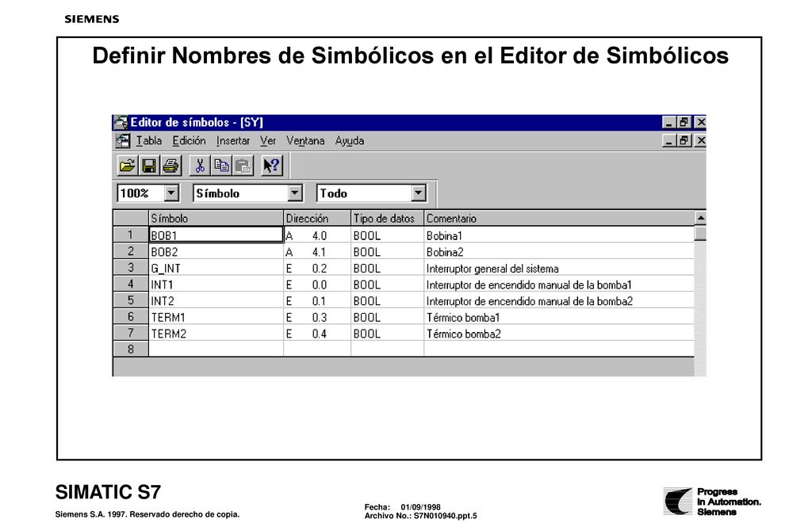This screenshot has width=812, height=523.
Task: Select the G_INT symbol cell
Action: pos(216,269)
